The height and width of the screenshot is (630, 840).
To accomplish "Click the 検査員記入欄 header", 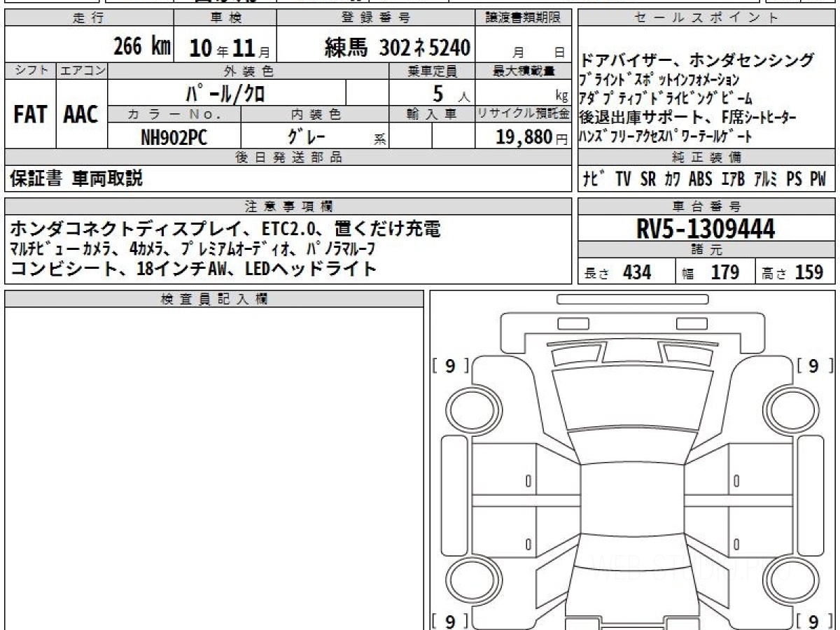I will [214, 299].
